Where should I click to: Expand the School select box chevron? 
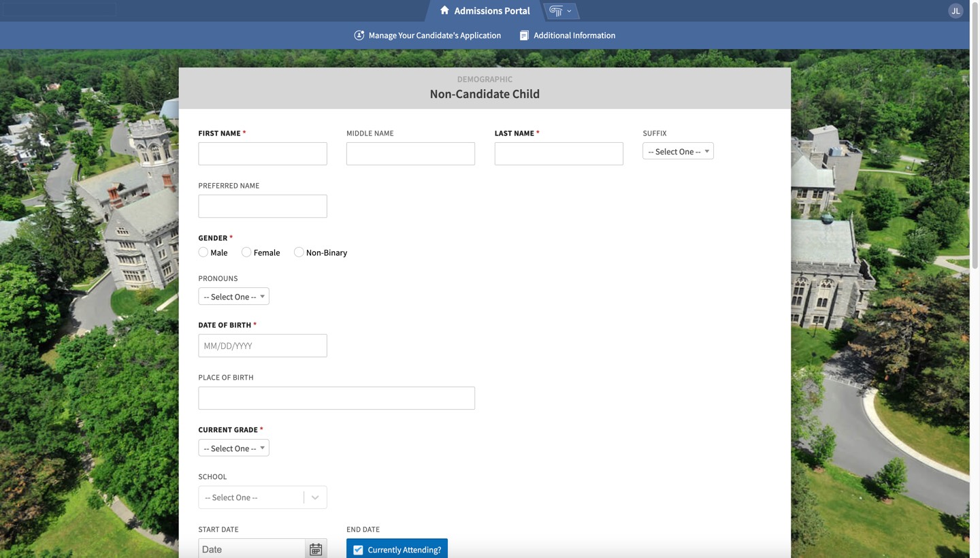[x=315, y=497]
